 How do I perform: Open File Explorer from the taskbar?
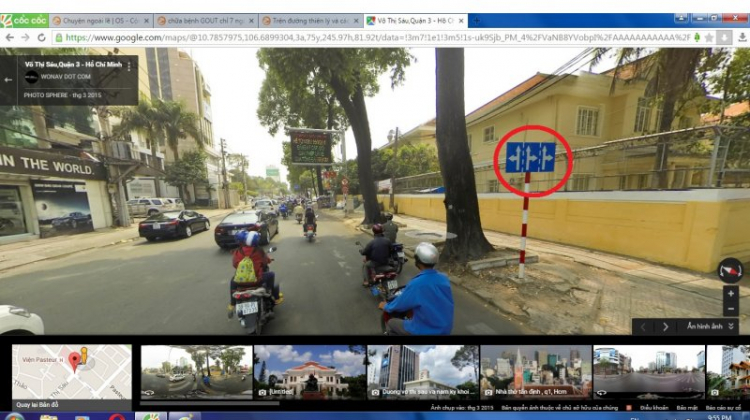tap(48, 417)
